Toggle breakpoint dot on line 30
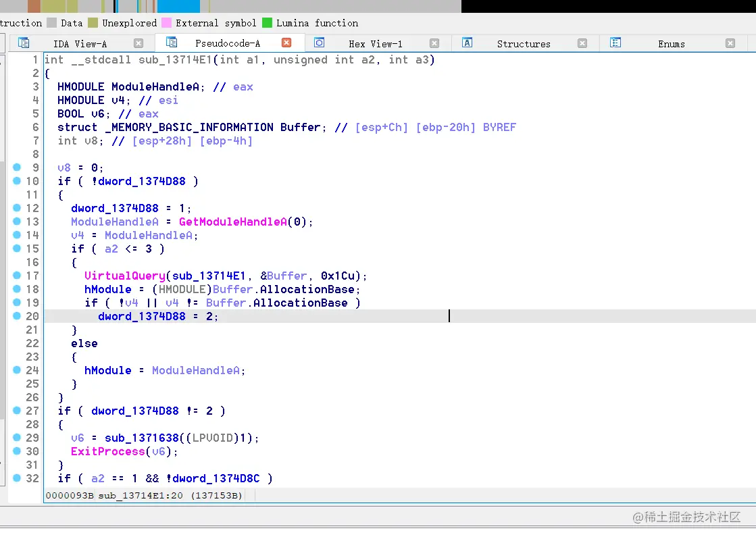756x539 pixels. click(17, 451)
